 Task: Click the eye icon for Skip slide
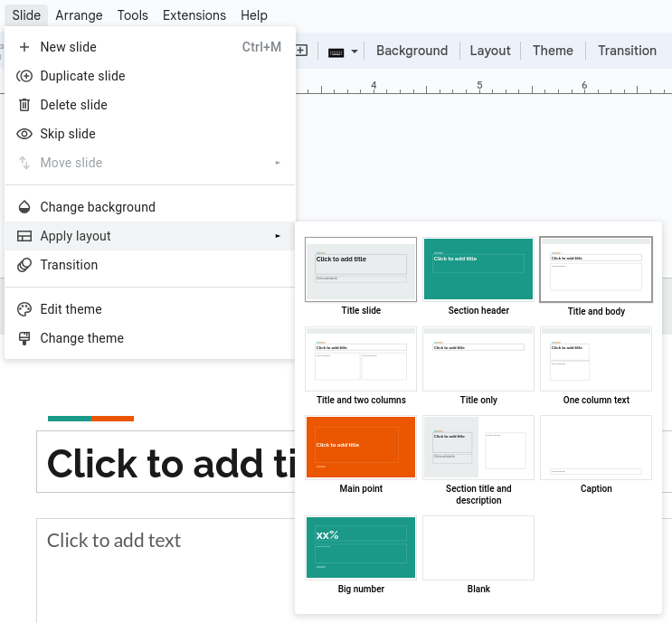click(24, 134)
